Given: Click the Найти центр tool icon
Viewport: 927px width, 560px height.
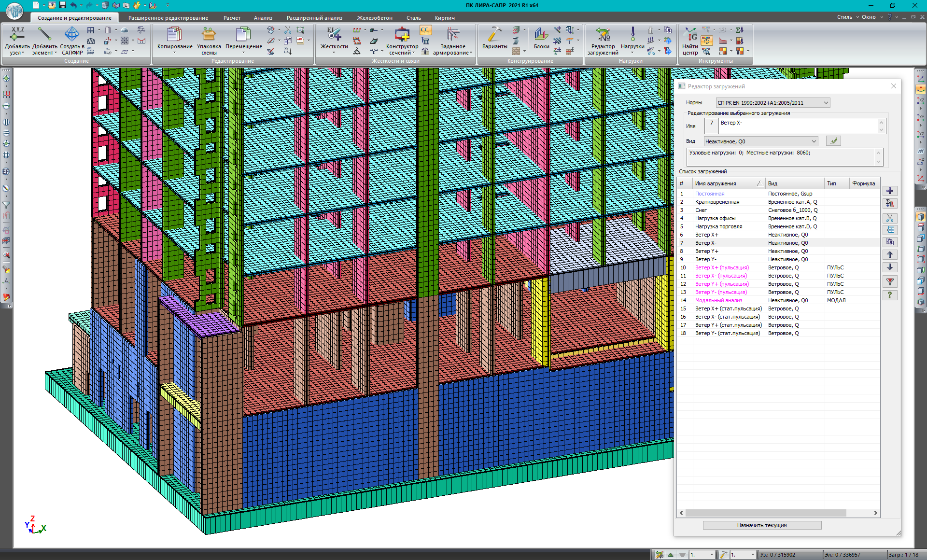Looking at the screenshot, I should click(x=690, y=35).
